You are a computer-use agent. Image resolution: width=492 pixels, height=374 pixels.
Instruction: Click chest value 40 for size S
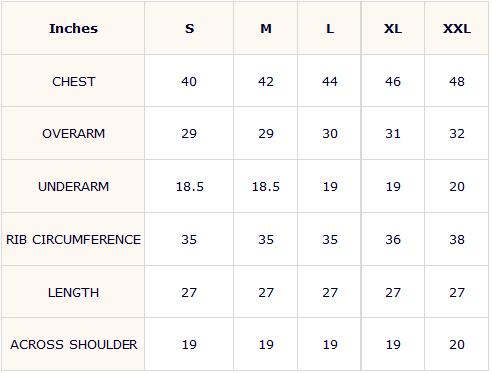(x=189, y=82)
